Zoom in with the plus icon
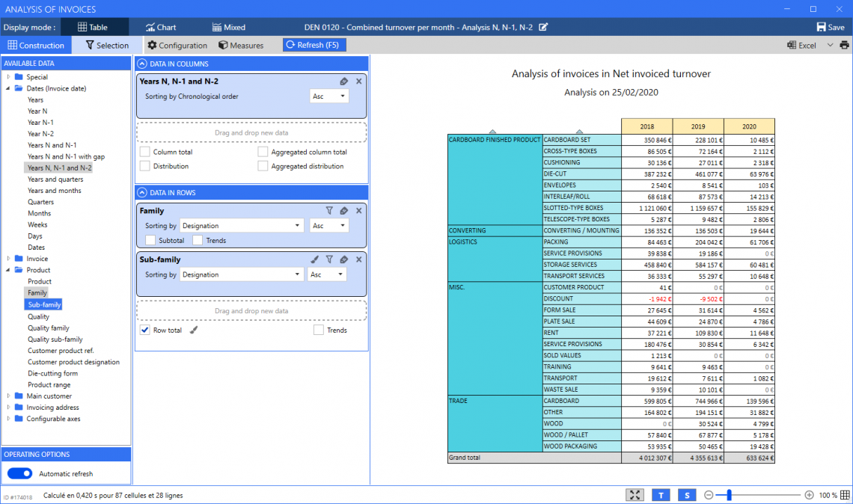The image size is (853, 504). point(809,495)
